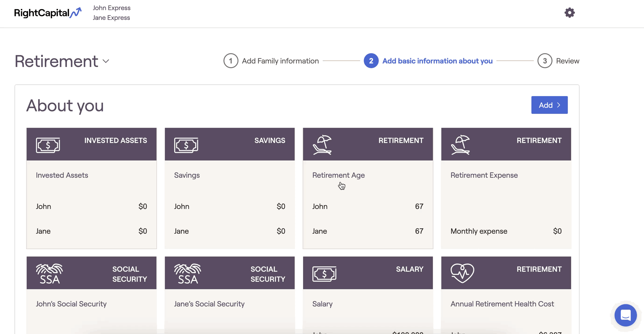The height and width of the screenshot is (334, 644).
Task: Click the Savings cash icon
Action: tap(186, 145)
